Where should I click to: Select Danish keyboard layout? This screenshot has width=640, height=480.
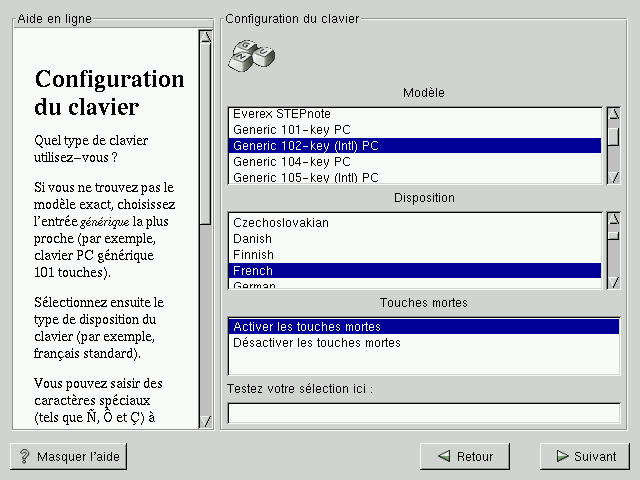[x=252, y=239]
